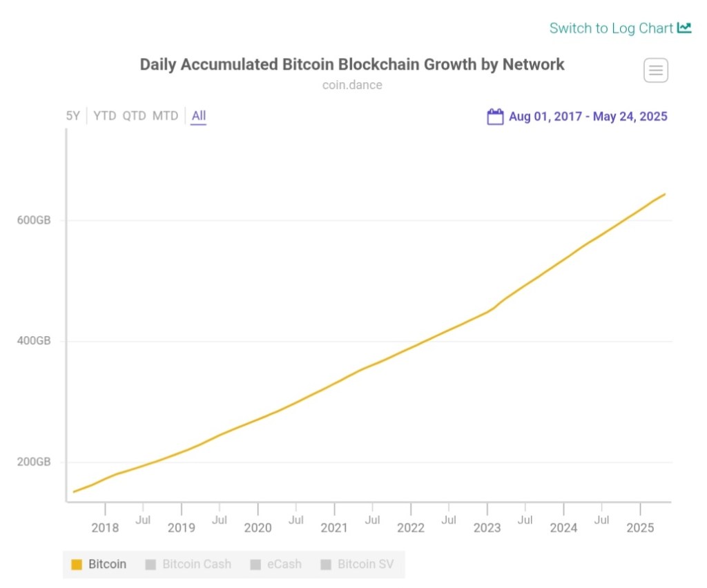
Task: Select the 5Y range tab
Action: [73, 116]
